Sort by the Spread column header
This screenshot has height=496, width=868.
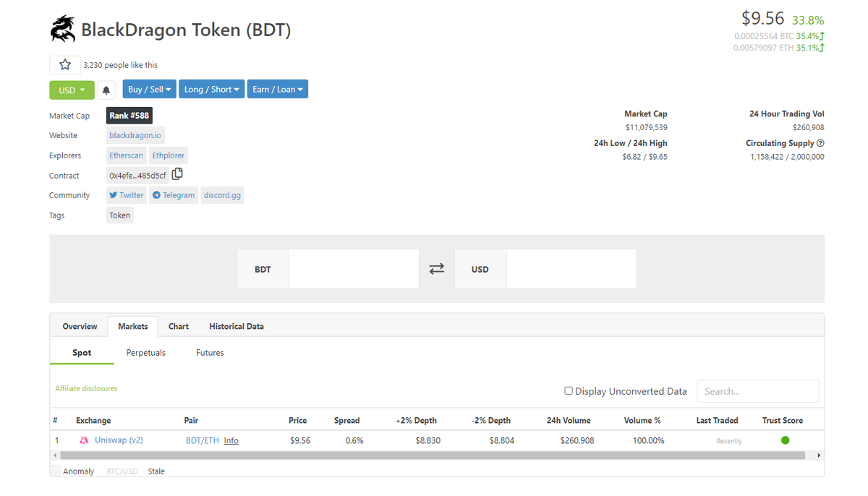click(x=346, y=420)
